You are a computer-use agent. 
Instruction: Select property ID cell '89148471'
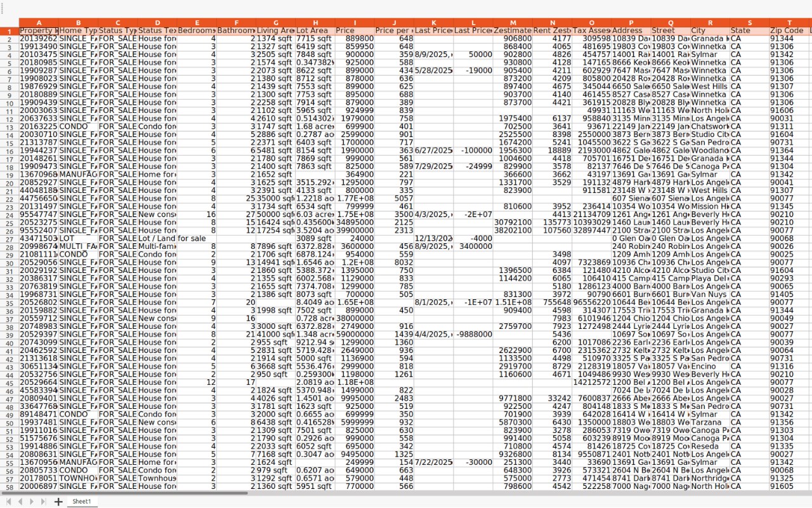point(39,414)
